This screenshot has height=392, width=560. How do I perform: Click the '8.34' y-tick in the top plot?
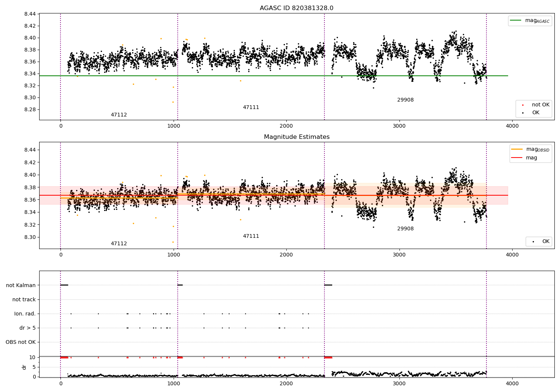click(x=30, y=74)
